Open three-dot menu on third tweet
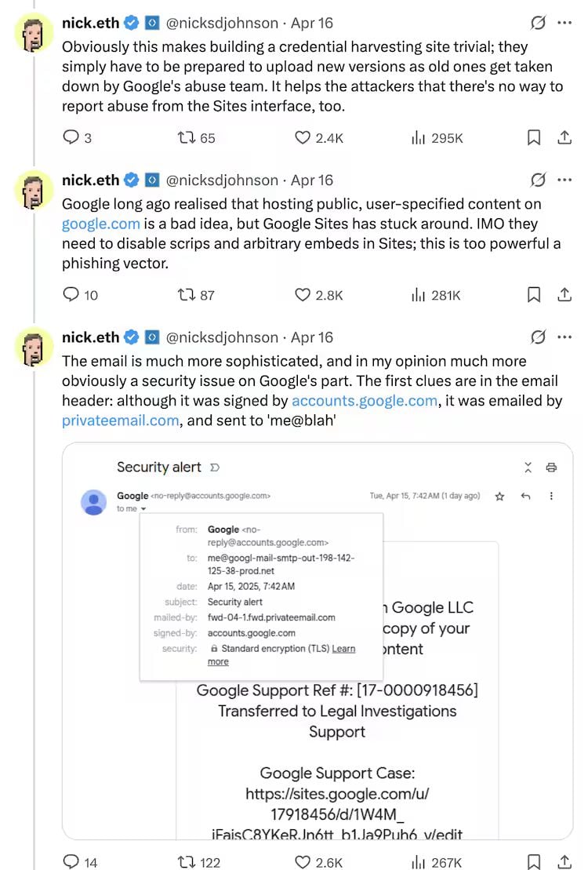Screen dimensions: 588x870 click(x=564, y=337)
